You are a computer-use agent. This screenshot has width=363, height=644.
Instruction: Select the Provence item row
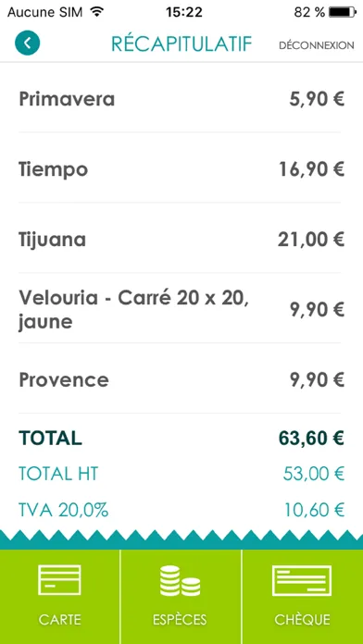click(181, 380)
